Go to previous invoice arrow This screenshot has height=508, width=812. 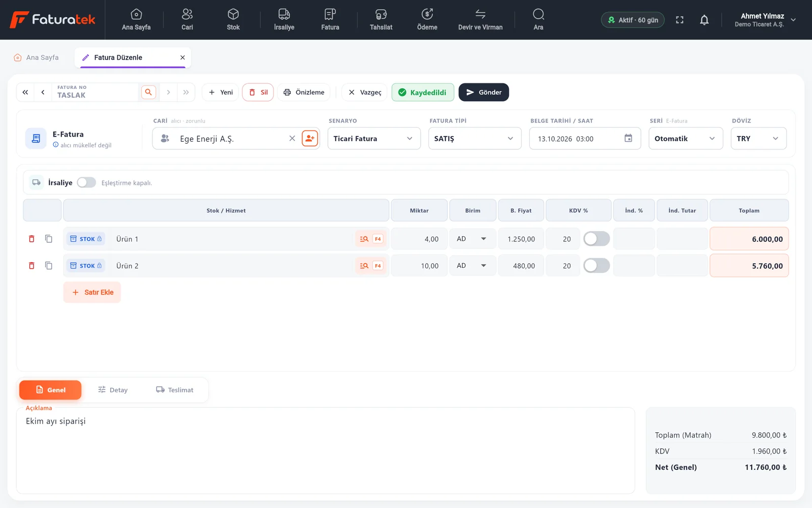43,92
